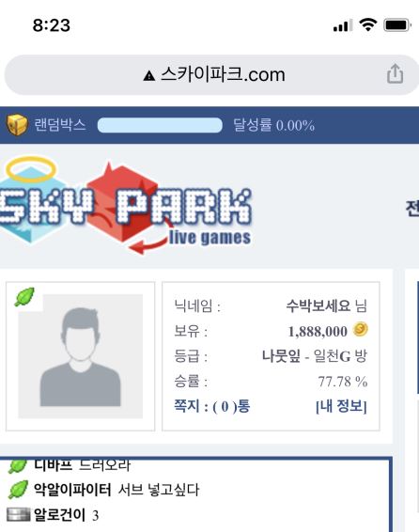Open the 내 정보 link
Image resolution: width=419 pixels, height=532 pixels.
341,406
